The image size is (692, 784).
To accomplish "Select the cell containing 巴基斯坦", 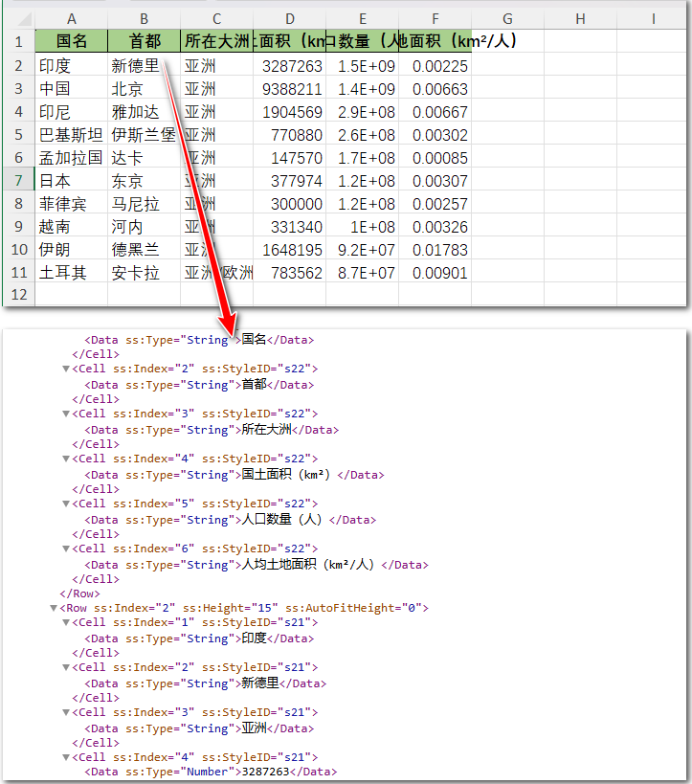I will (x=72, y=135).
